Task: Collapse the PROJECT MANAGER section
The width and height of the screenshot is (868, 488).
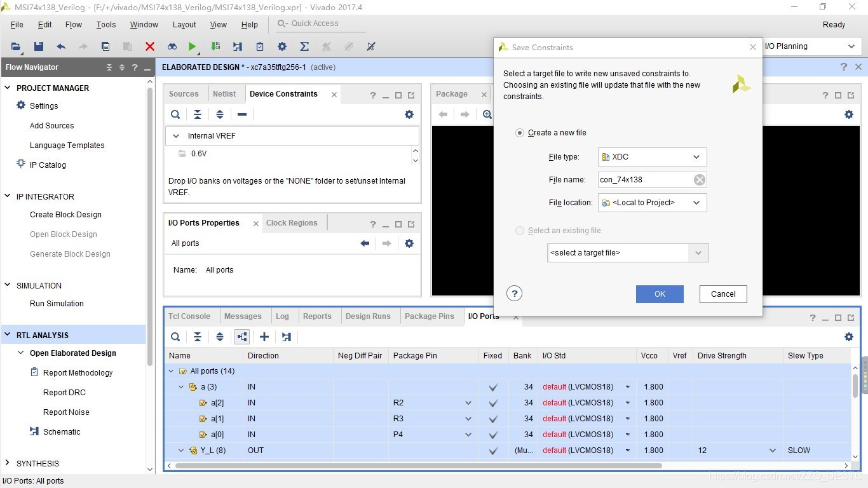Action: [8, 88]
